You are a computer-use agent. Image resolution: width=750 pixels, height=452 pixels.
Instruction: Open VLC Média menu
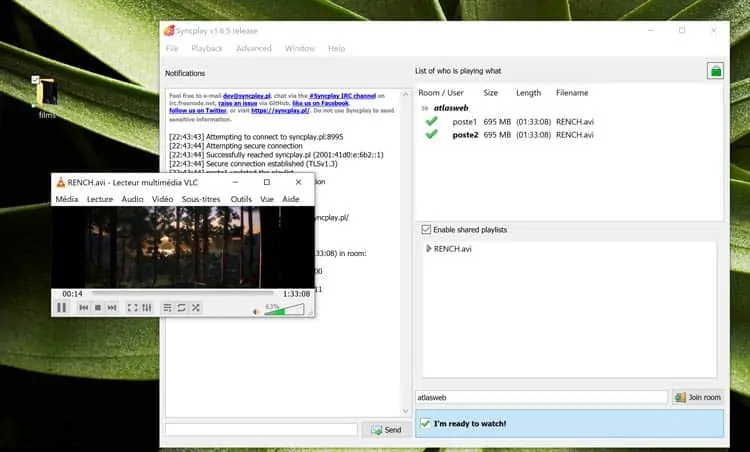[66, 199]
